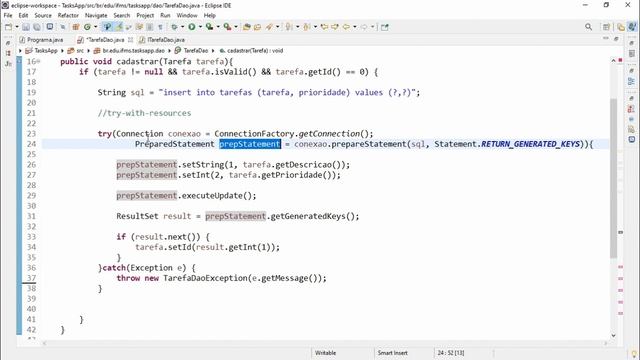
Task: Click the Open Perspective icon
Action: [x=606, y=27]
